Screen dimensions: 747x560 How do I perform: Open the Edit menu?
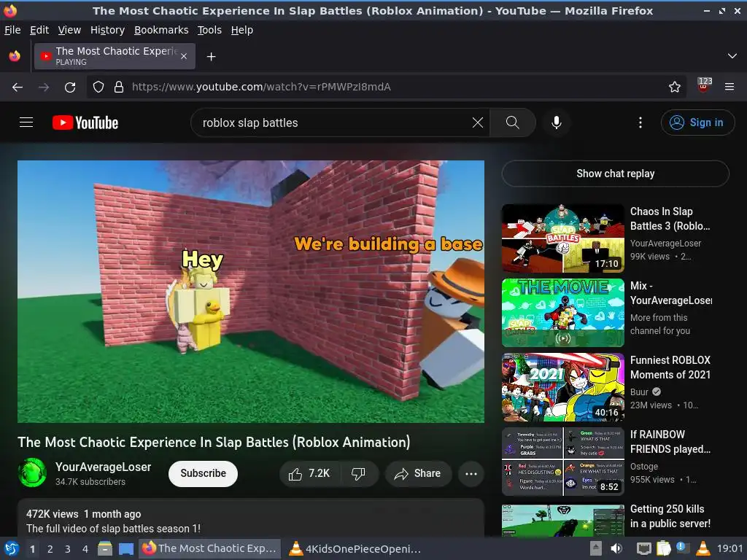click(39, 30)
